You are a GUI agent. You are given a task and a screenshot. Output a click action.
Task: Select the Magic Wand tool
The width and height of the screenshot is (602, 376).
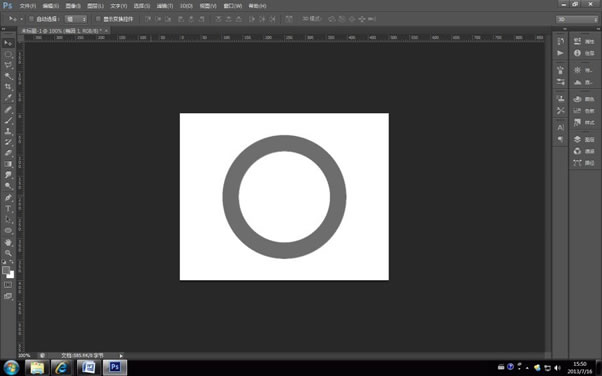click(x=8, y=76)
